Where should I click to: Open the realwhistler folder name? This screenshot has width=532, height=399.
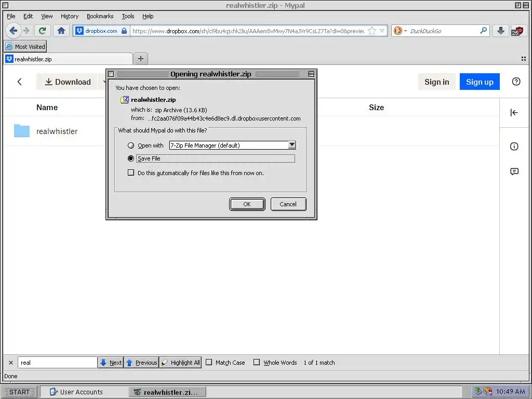pyautogui.click(x=57, y=131)
